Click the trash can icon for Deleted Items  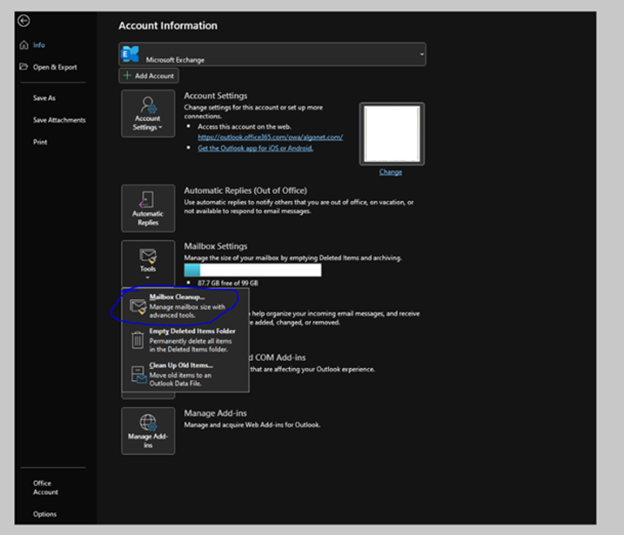138,340
